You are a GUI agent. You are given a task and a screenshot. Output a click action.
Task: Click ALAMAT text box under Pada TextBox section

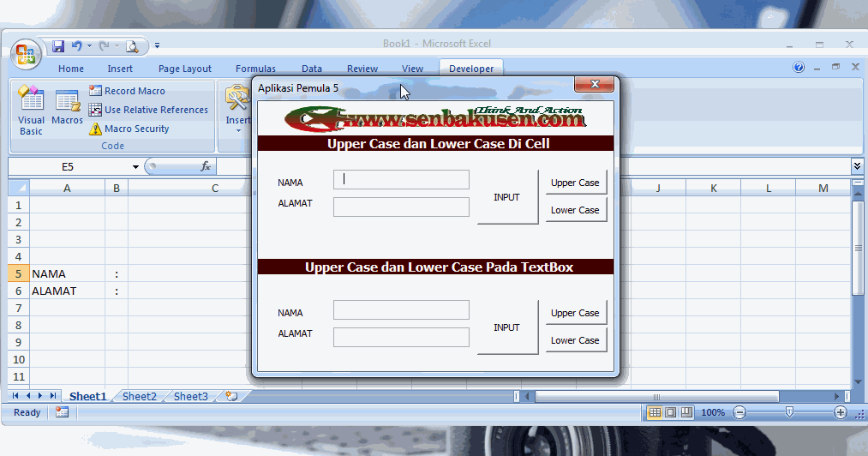[x=401, y=338]
